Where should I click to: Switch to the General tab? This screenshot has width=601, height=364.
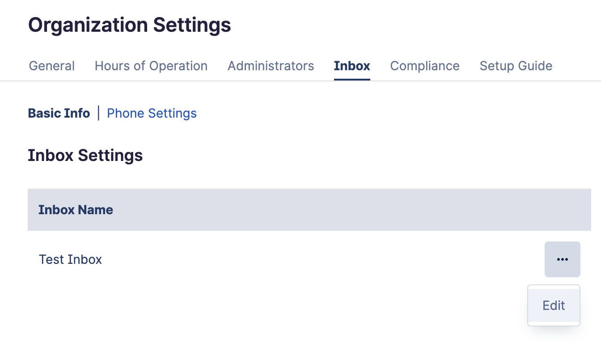[x=52, y=66]
